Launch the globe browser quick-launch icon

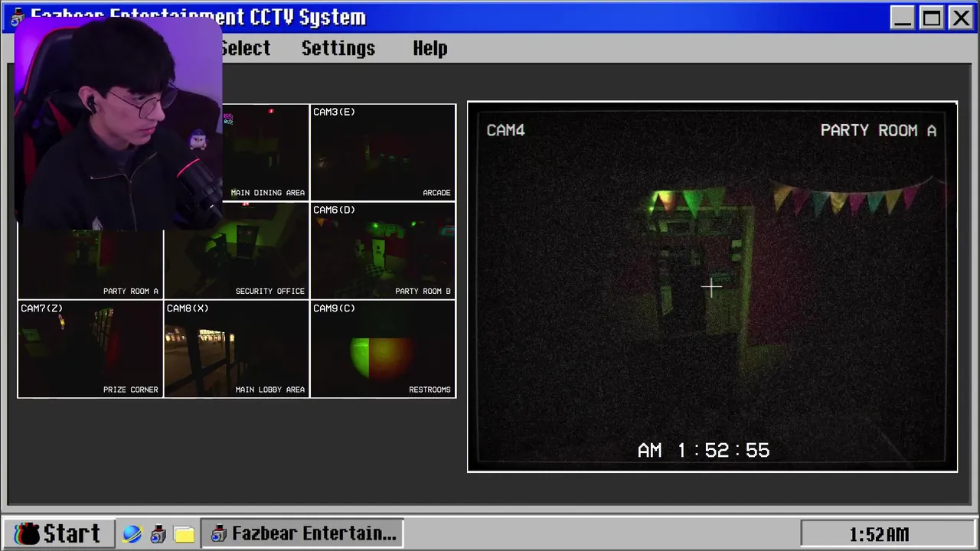coord(132,533)
